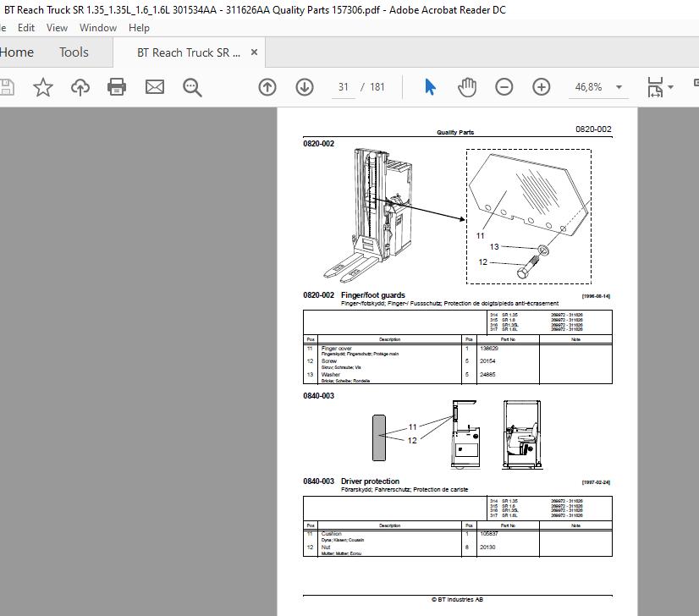The image size is (699, 616).
Task: Print the document with printer icon
Action: (117, 87)
